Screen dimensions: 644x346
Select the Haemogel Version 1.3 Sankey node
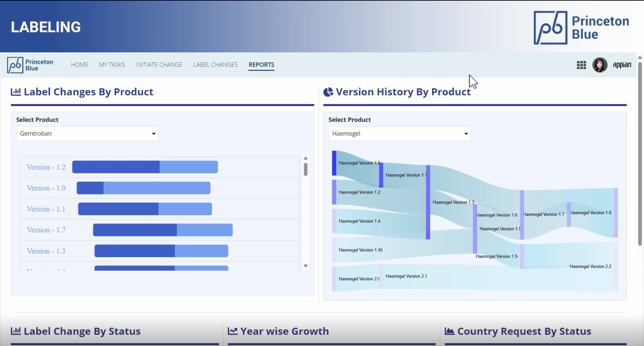(428, 202)
